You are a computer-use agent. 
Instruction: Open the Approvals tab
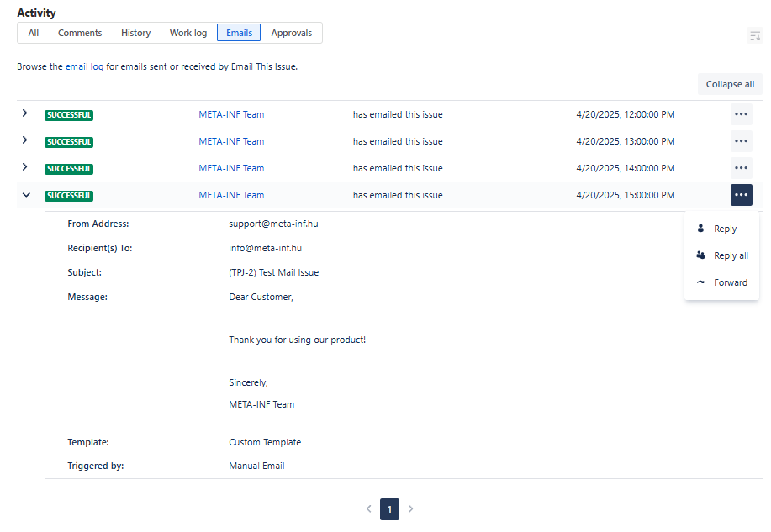pos(291,33)
